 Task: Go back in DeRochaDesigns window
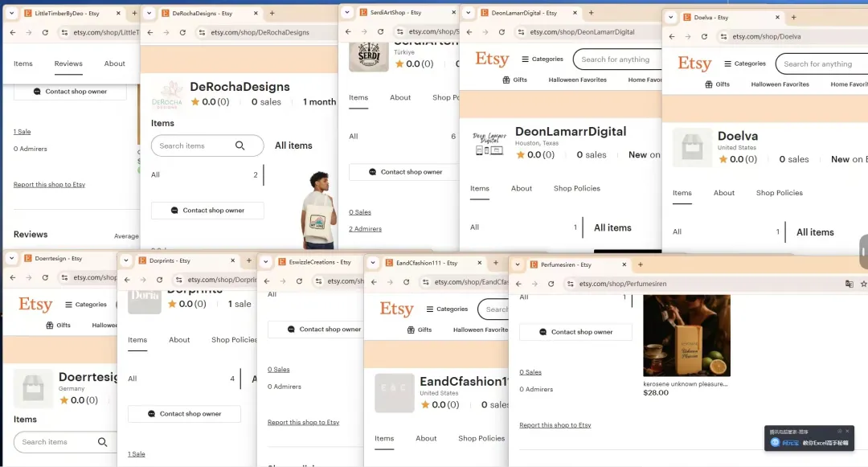pyautogui.click(x=150, y=33)
